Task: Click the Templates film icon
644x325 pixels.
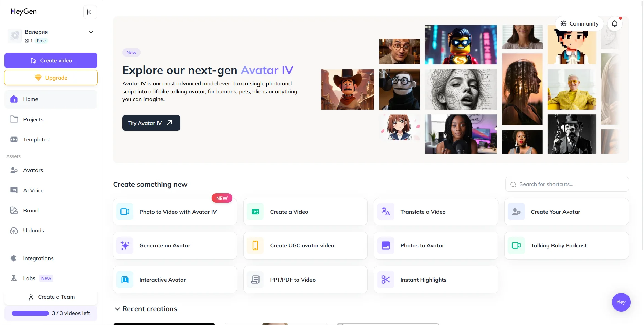Action: pyautogui.click(x=14, y=140)
